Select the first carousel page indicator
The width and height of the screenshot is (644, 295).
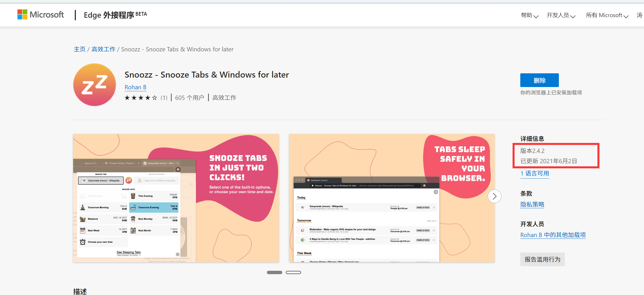[275, 272]
